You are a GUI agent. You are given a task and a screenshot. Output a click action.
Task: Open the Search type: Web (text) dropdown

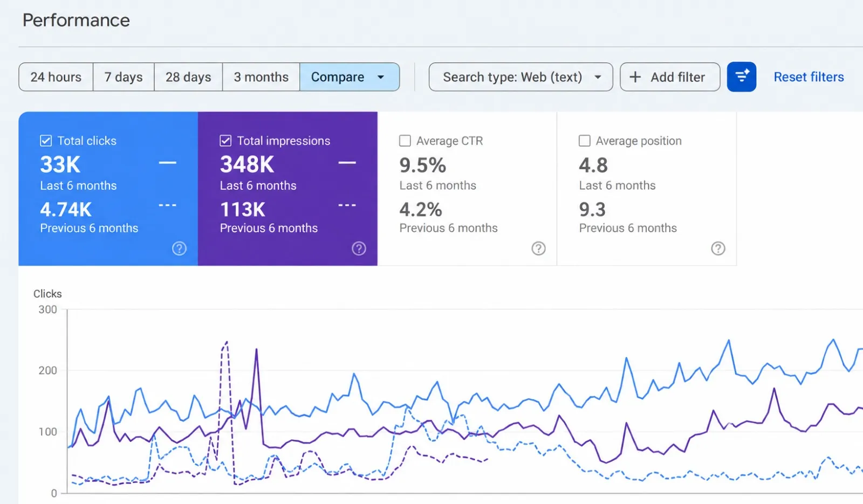[x=520, y=77]
